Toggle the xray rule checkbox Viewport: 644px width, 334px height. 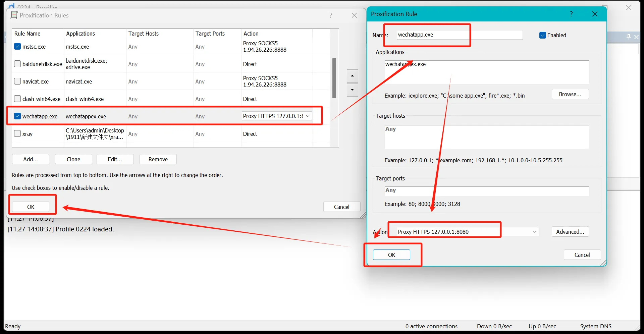tap(17, 133)
